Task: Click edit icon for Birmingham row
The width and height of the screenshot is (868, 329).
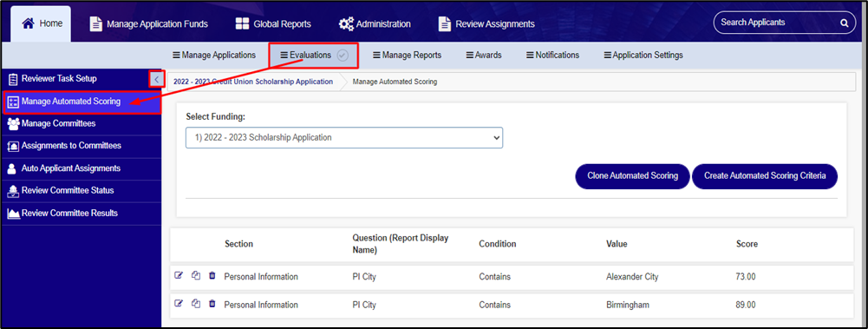Action: [x=179, y=304]
